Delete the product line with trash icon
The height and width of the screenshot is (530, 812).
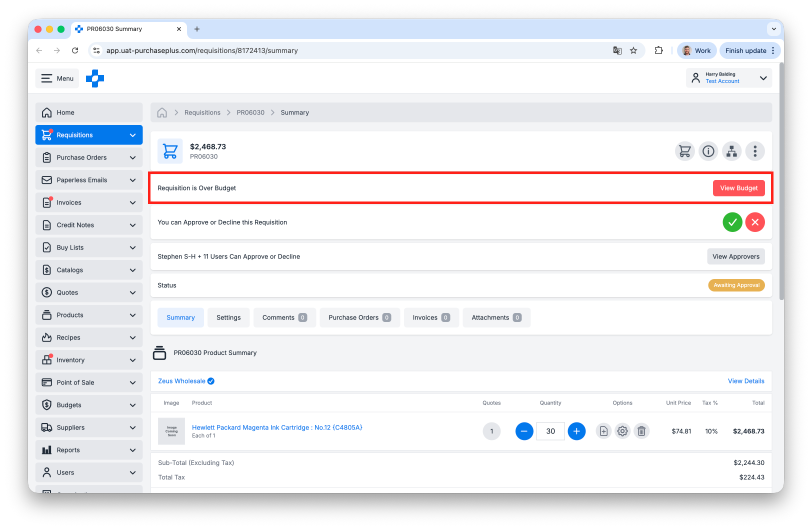click(x=641, y=431)
